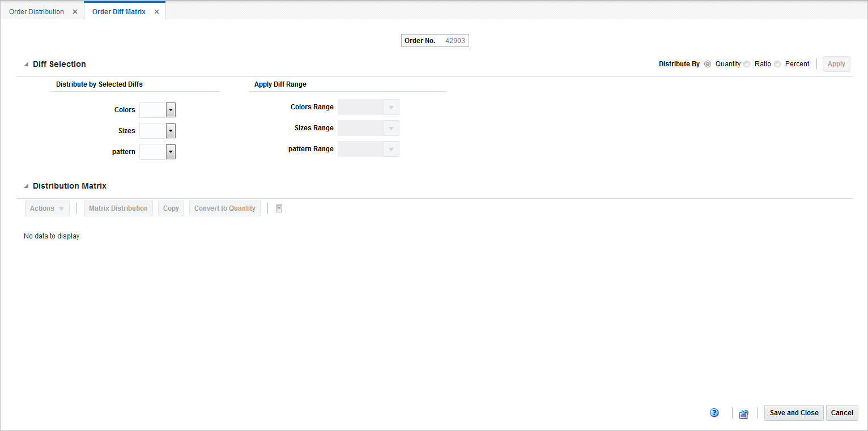Select the Percent distribute option
Image resolution: width=868 pixels, height=431 pixels.
777,64
